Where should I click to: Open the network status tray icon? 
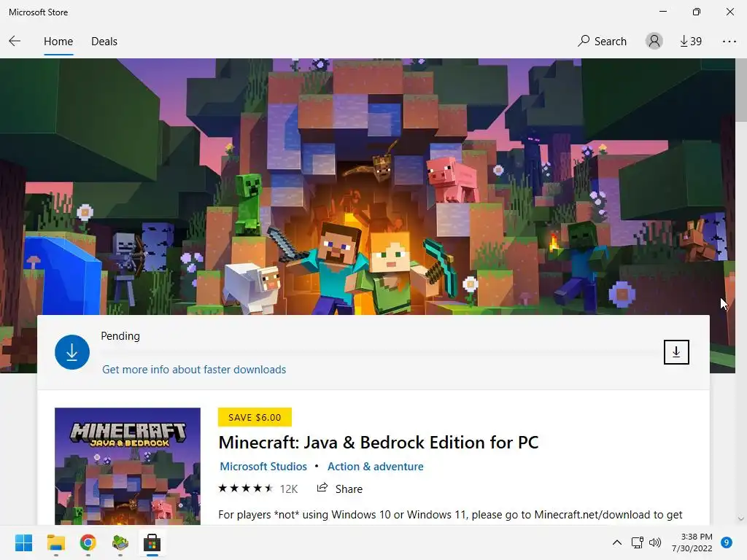[637, 542]
